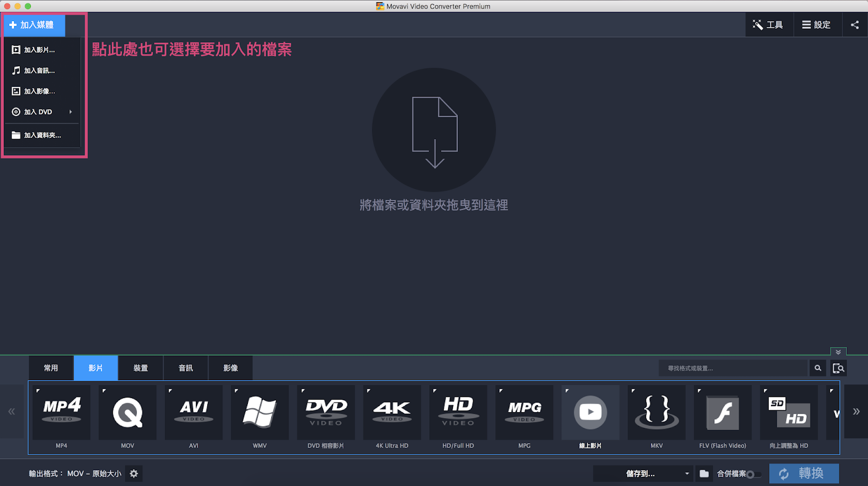Expand MKV format presets corner arrow
Image resolution: width=868 pixels, height=486 pixels.
[x=634, y=390]
